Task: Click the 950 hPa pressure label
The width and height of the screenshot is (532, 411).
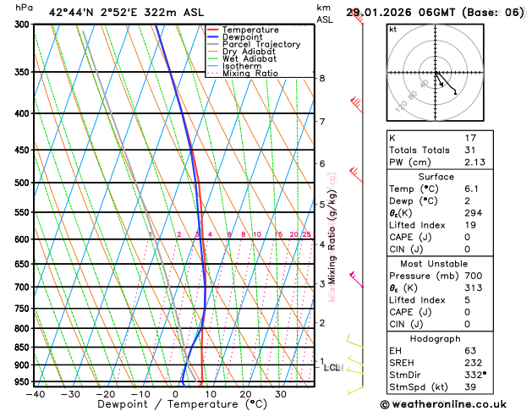Action: pos(24,382)
